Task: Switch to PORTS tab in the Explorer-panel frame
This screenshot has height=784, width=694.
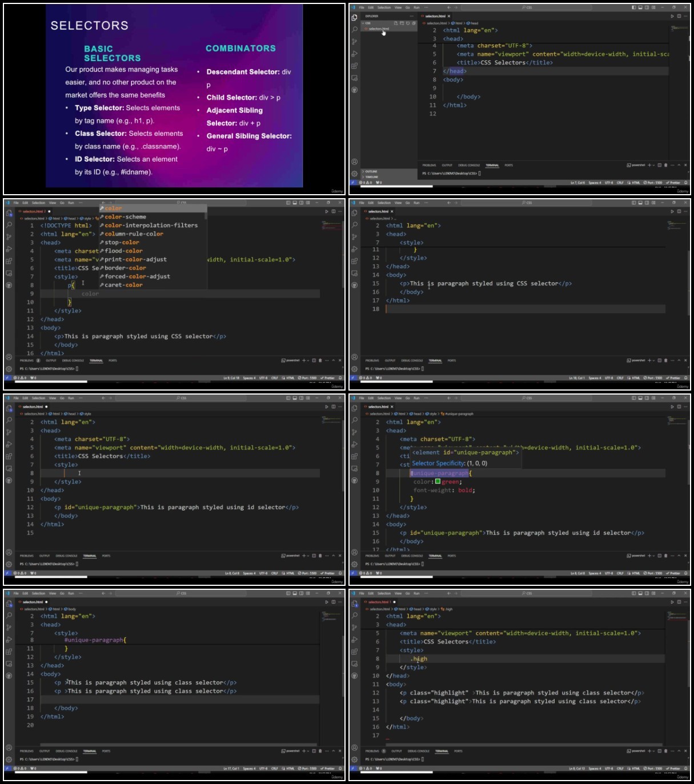Action: (509, 165)
